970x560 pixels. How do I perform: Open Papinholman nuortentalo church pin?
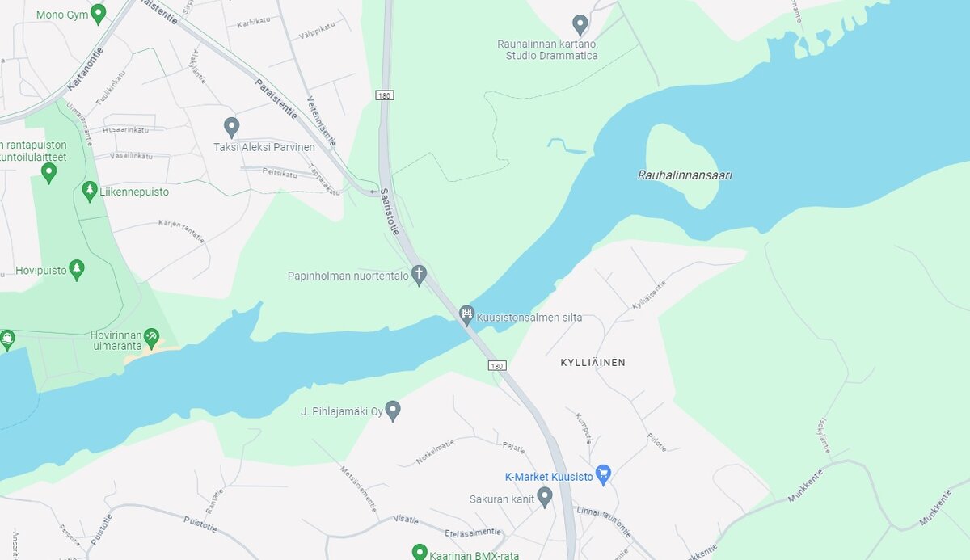pos(419,275)
